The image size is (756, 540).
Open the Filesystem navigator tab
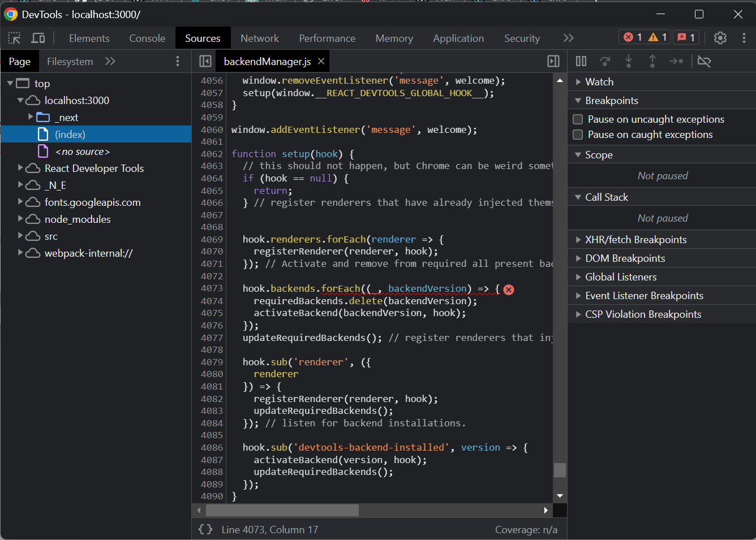tap(70, 61)
